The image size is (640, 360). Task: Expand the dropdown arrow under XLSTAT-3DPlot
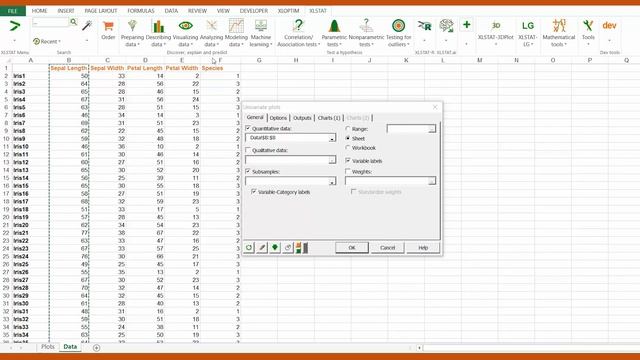click(496, 44)
